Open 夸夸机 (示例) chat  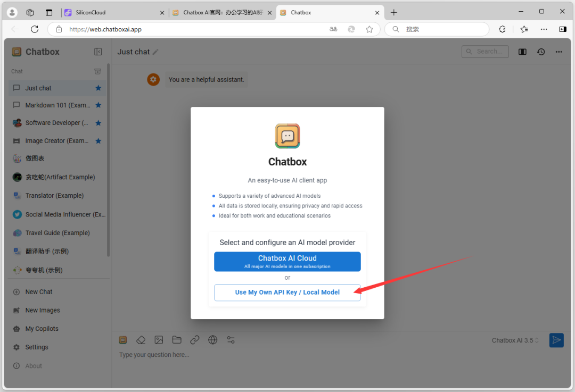57,270
